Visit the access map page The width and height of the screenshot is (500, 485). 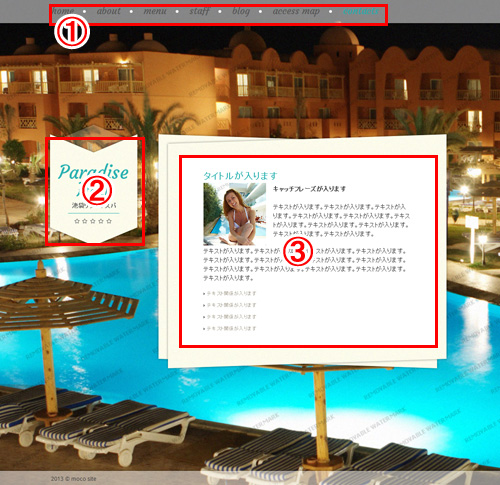point(296,11)
